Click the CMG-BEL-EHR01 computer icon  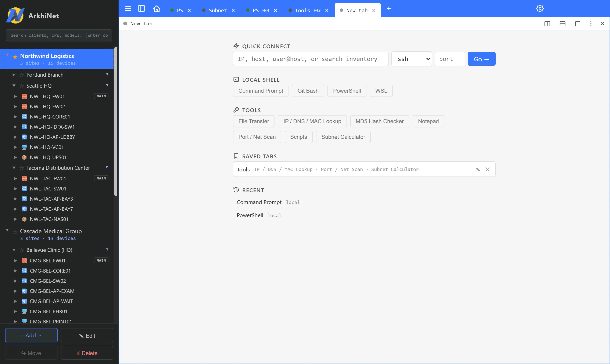click(x=24, y=311)
